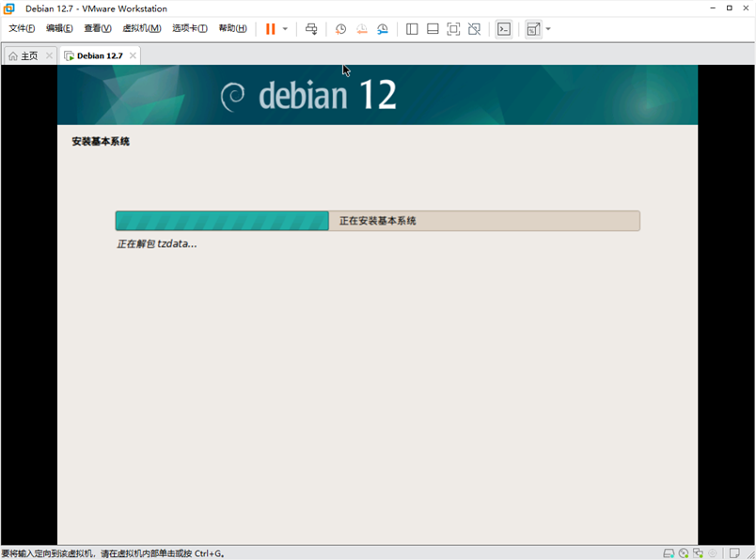Click the VMware Workstation app icon in title bar
The image size is (756, 560).
pyautogui.click(x=8, y=8)
